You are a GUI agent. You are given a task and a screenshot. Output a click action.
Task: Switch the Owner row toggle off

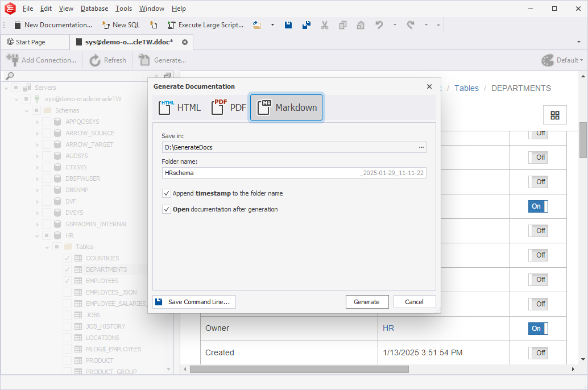(538, 329)
